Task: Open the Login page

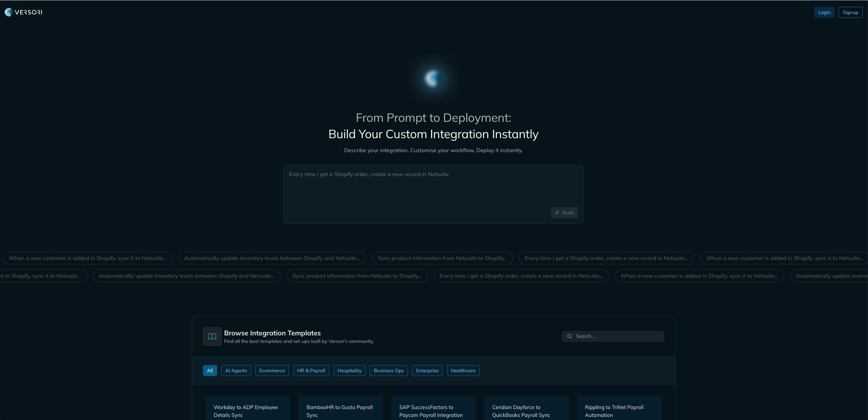Action: [824, 12]
